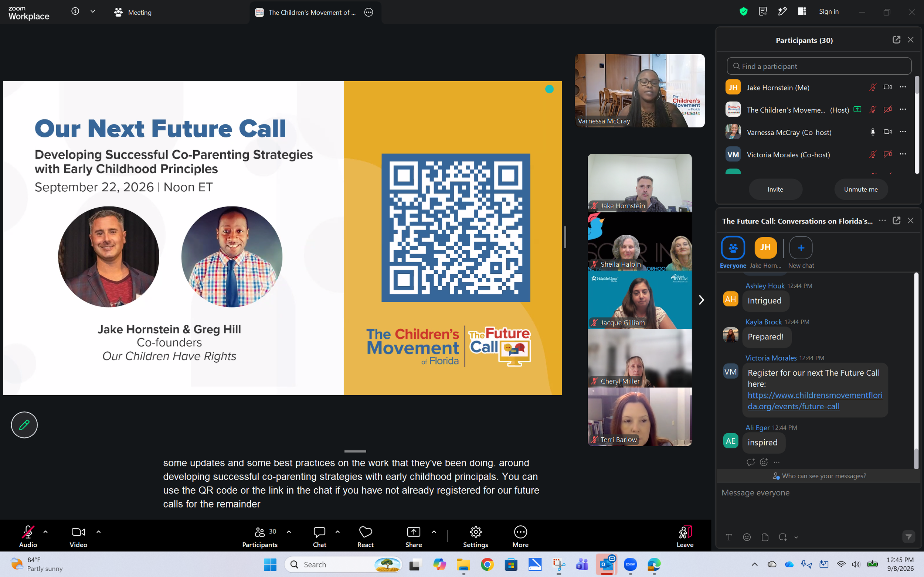Image resolution: width=924 pixels, height=577 pixels.
Task: Open more options for The Children's Movement host
Action: pyautogui.click(x=903, y=109)
